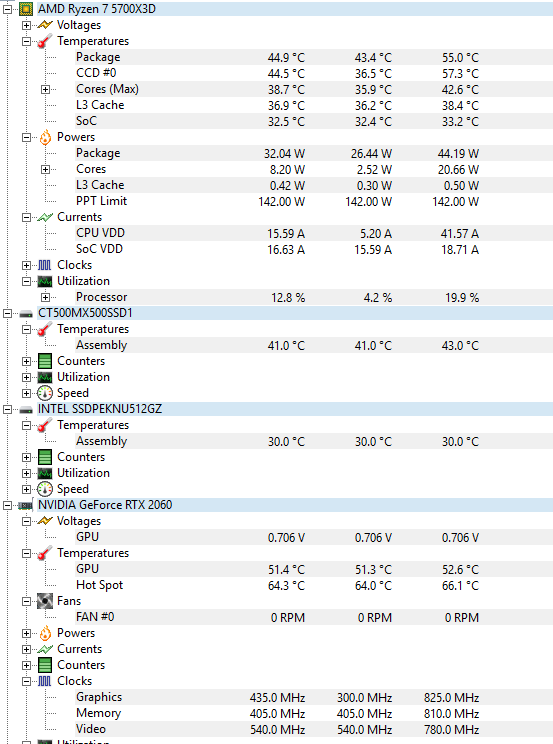This screenshot has height=744, width=553.
Task: Collapse the RTX 2060 Fans node
Action: click(27, 601)
